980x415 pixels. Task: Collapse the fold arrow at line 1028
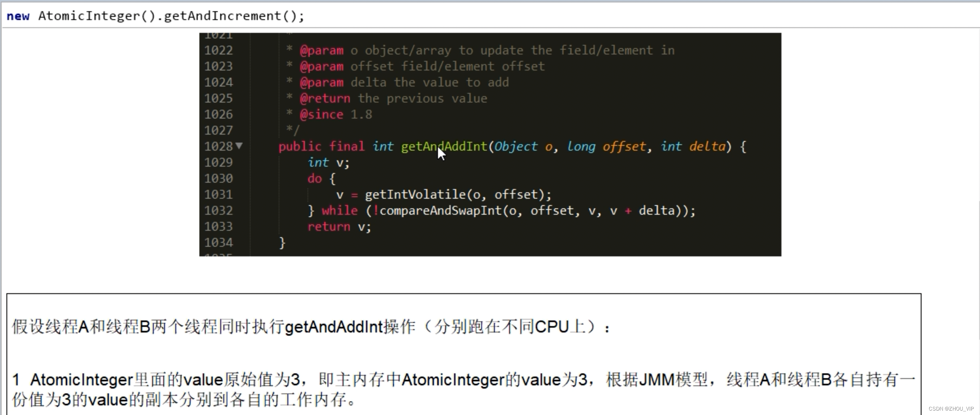(239, 146)
